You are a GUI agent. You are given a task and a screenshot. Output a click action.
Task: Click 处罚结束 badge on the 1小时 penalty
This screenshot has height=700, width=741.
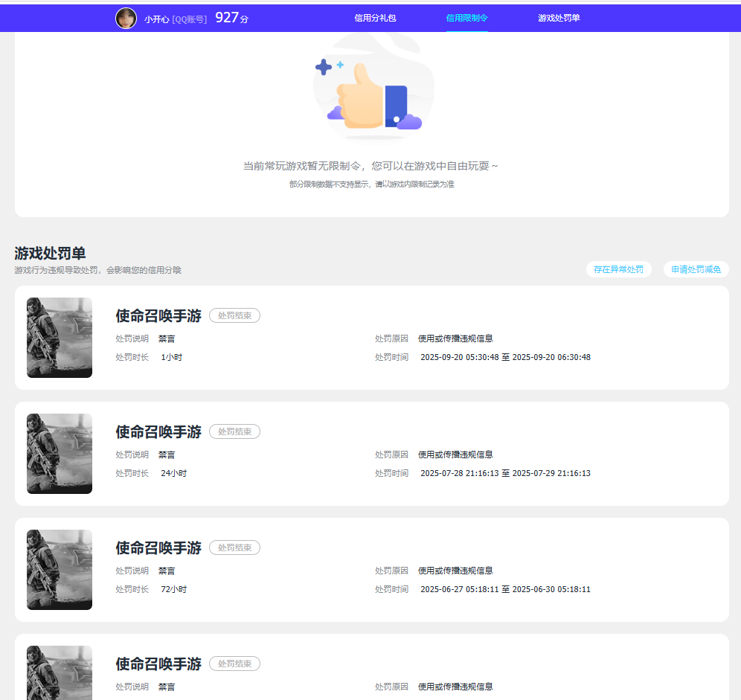pyautogui.click(x=234, y=315)
